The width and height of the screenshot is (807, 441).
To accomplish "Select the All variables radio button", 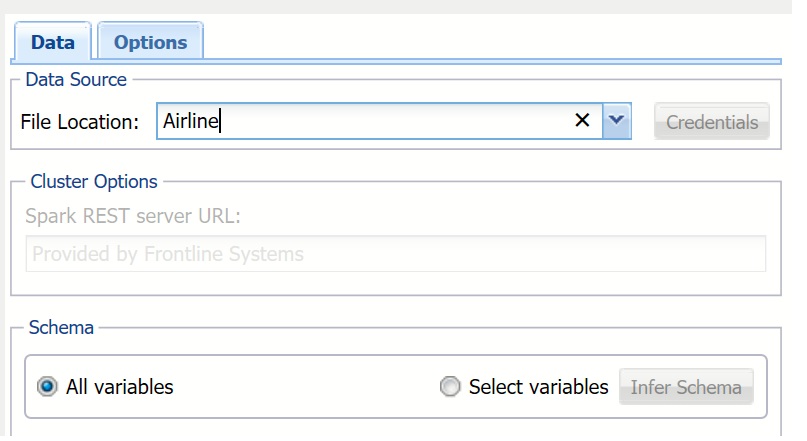I will tap(46, 387).
